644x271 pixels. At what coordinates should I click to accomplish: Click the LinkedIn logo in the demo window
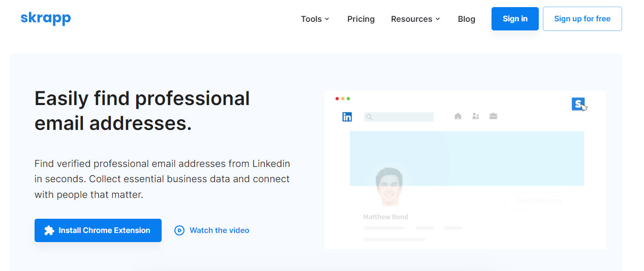point(347,117)
